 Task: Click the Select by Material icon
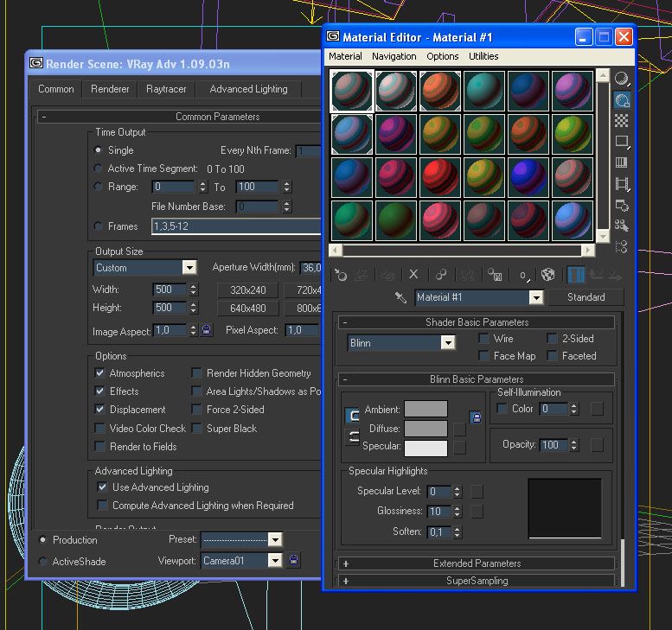(622, 226)
